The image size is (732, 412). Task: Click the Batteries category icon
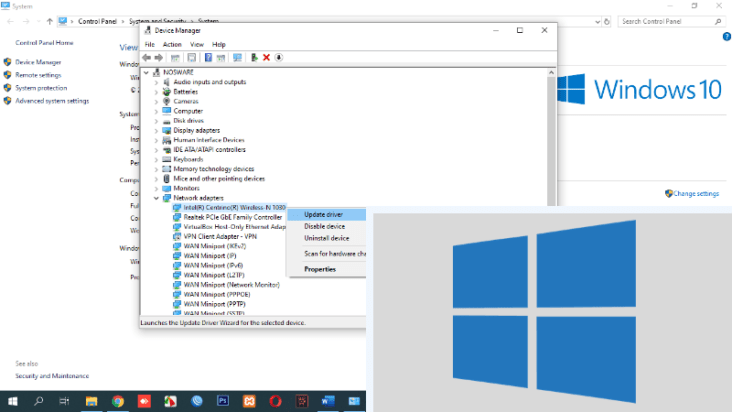click(167, 91)
